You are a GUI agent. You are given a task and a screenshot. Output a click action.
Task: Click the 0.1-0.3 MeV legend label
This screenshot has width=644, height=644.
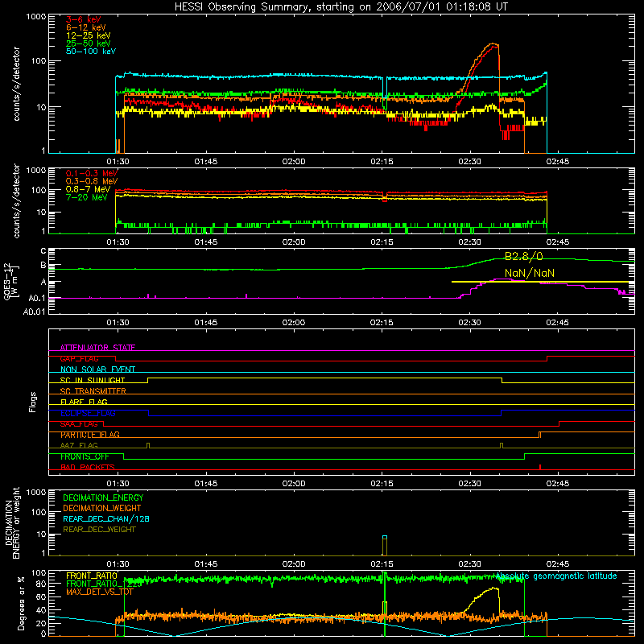92,173
